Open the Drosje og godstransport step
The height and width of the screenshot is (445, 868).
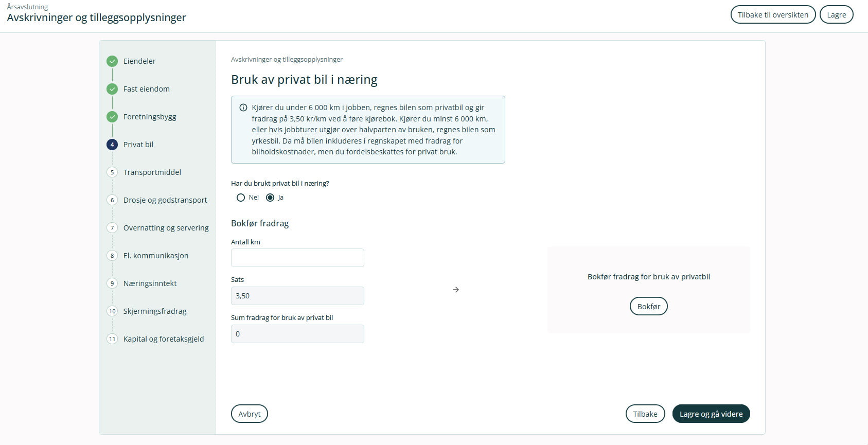[x=165, y=200]
